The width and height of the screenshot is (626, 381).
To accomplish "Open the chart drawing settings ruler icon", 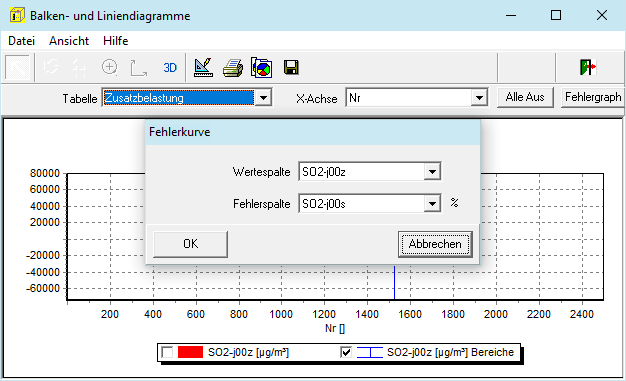I will point(203,67).
